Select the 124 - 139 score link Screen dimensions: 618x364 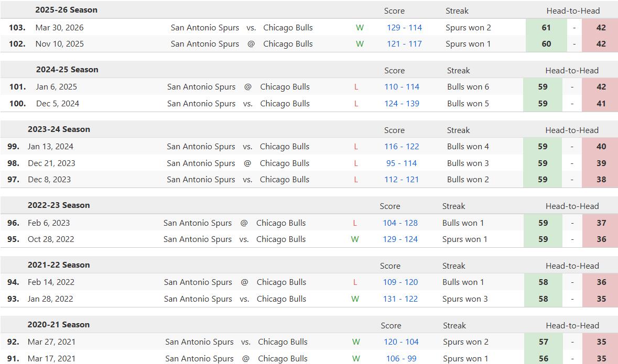click(402, 104)
